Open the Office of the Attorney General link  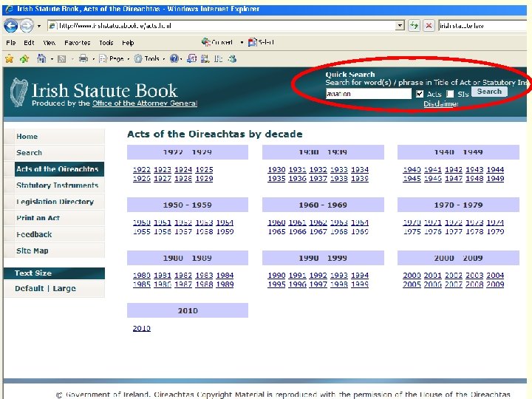pyautogui.click(x=145, y=103)
